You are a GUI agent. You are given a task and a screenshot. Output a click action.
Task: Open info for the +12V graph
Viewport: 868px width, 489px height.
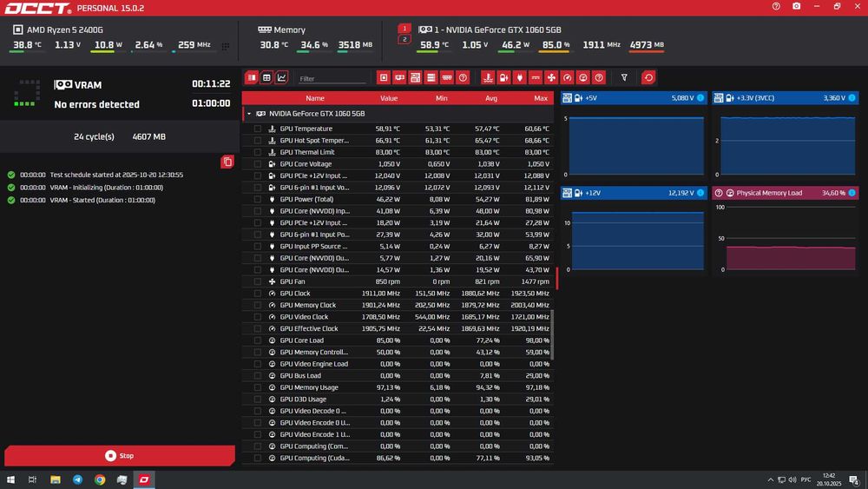pos(700,193)
